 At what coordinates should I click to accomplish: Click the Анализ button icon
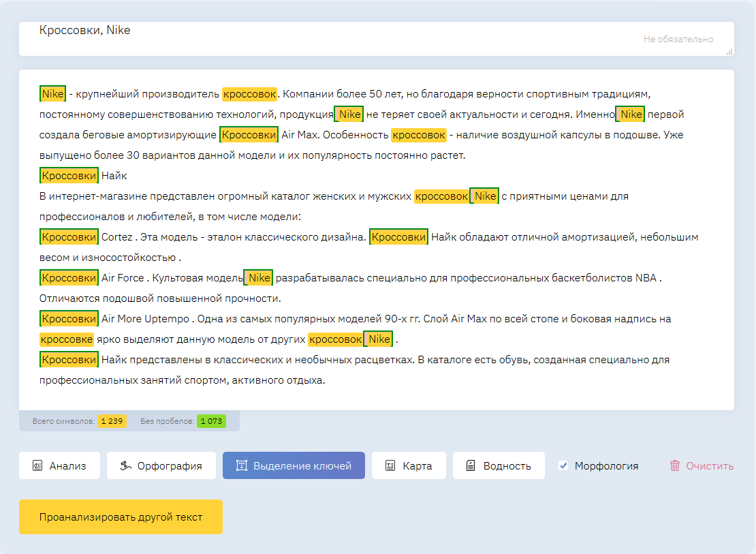pyautogui.click(x=37, y=466)
